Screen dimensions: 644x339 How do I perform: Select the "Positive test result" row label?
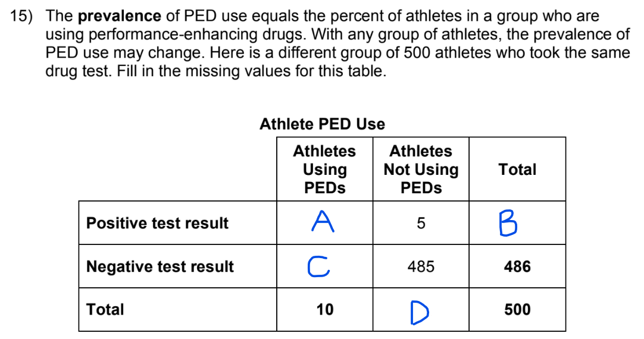(157, 223)
